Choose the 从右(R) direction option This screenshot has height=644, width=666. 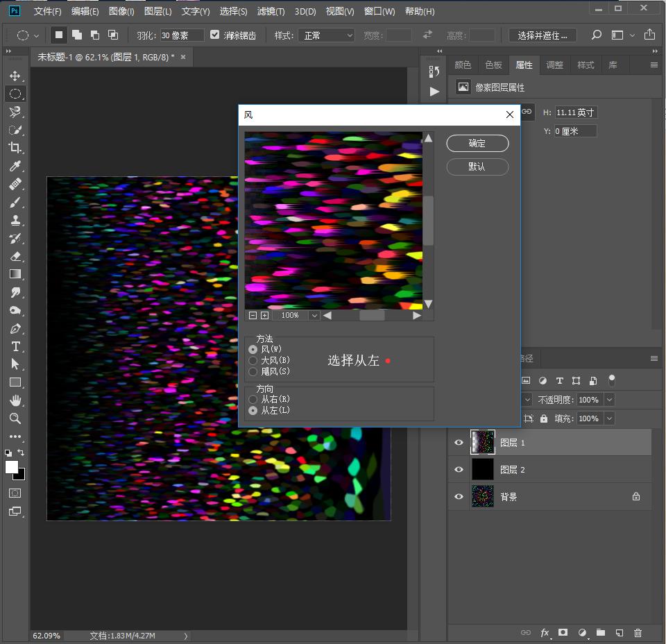click(253, 399)
